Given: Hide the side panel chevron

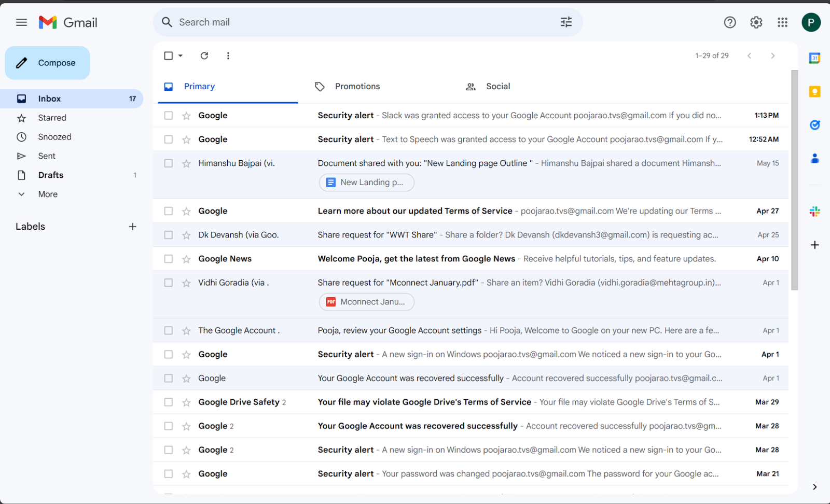Looking at the screenshot, I should (815, 487).
